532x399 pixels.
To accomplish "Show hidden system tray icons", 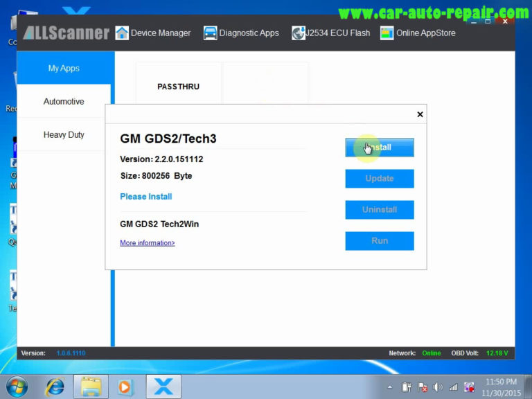I will pyautogui.click(x=390, y=387).
